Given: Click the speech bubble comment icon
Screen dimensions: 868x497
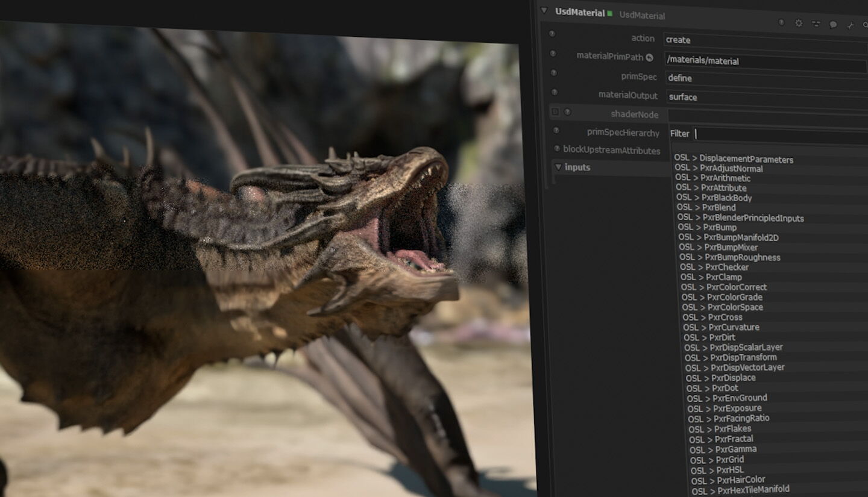Looking at the screenshot, I should pos(833,25).
